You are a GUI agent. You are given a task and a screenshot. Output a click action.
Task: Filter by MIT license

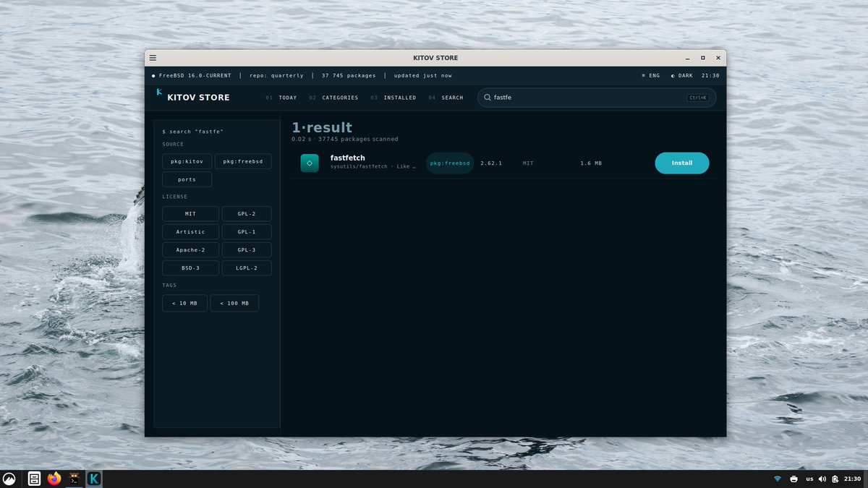(x=190, y=214)
